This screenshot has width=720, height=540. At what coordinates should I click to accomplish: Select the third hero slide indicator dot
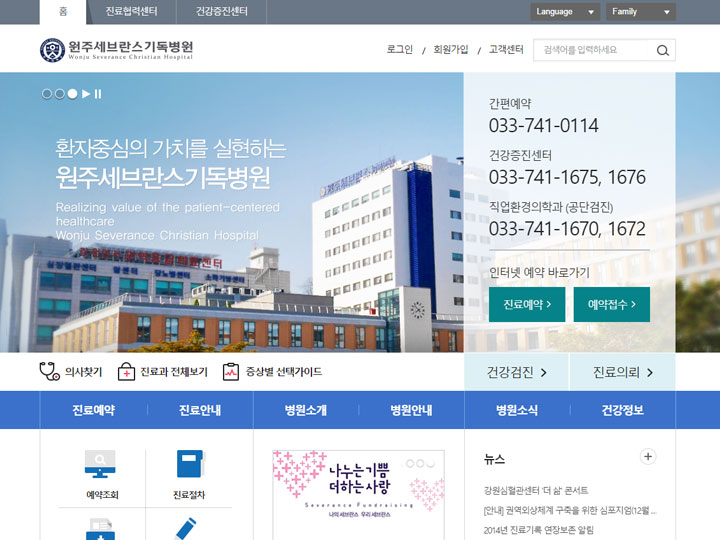[x=72, y=94]
